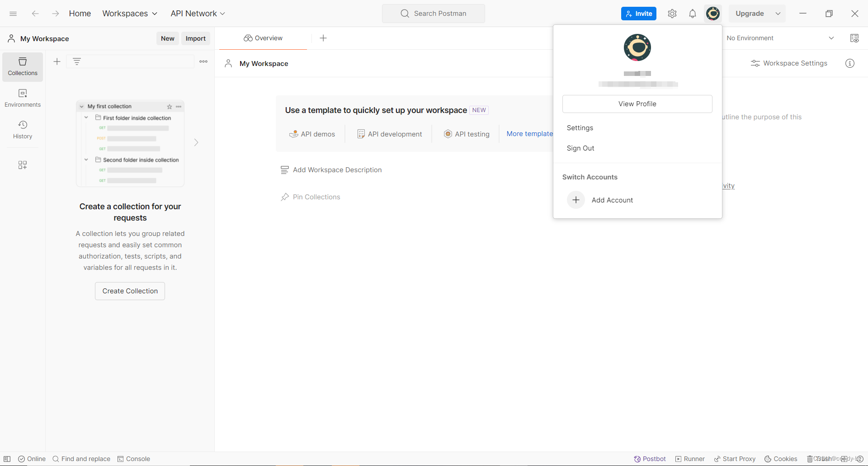Click the View Profile button
This screenshot has height=466, width=868.
pyautogui.click(x=637, y=104)
